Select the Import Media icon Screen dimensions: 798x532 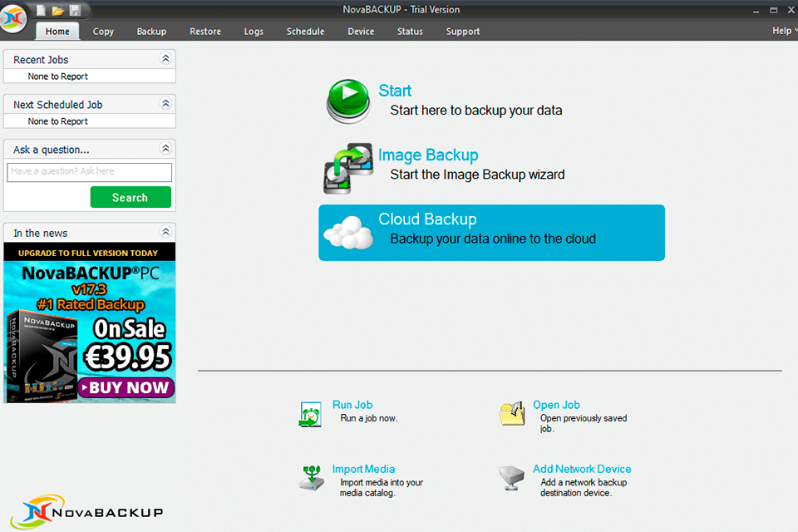coord(310,477)
